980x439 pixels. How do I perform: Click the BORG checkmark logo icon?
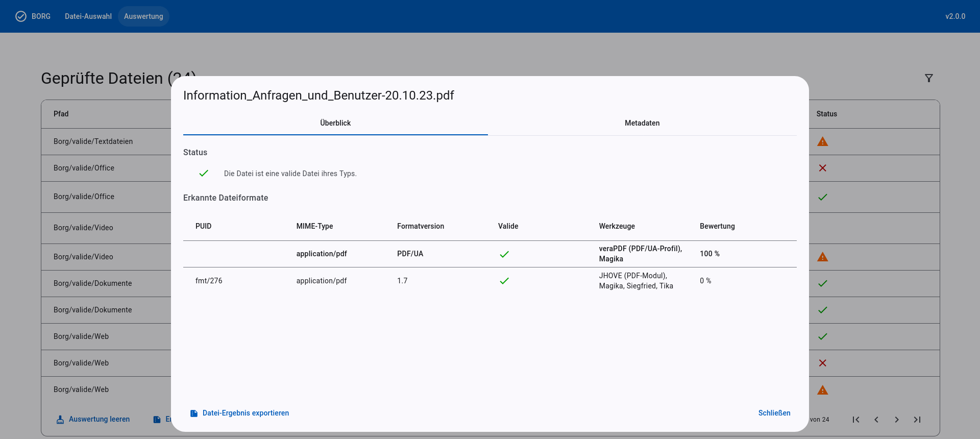click(21, 16)
